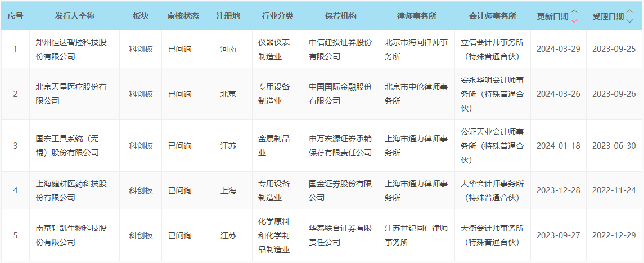The height and width of the screenshot is (263, 644).
Task: Click 江苏世纪同仁律师事务所 law firm cell
Action: [416, 235]
